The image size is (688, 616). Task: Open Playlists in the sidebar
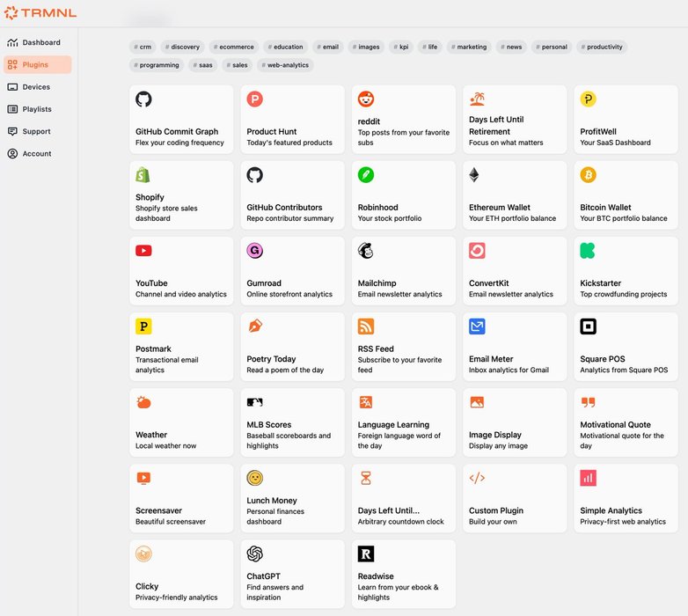point(38,109)
